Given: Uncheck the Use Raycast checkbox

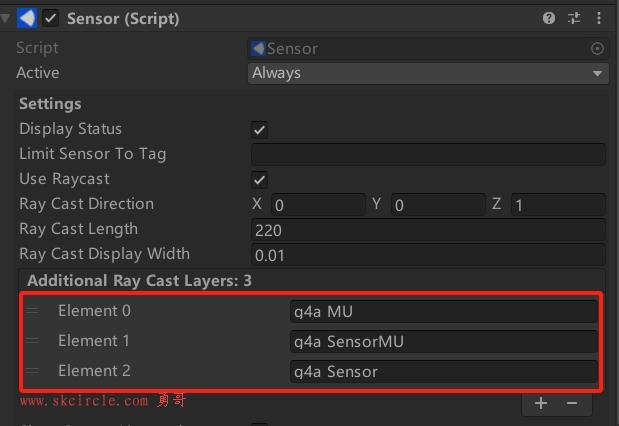Looking at the screenshot, I should [259, 180].
